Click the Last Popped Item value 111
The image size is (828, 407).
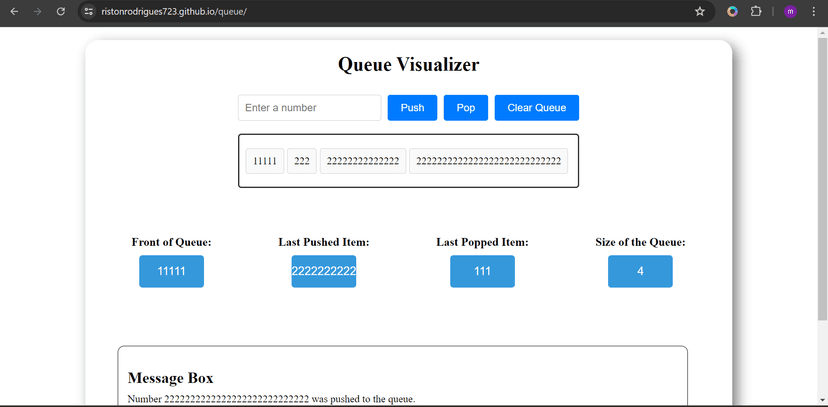coord(482,272)
